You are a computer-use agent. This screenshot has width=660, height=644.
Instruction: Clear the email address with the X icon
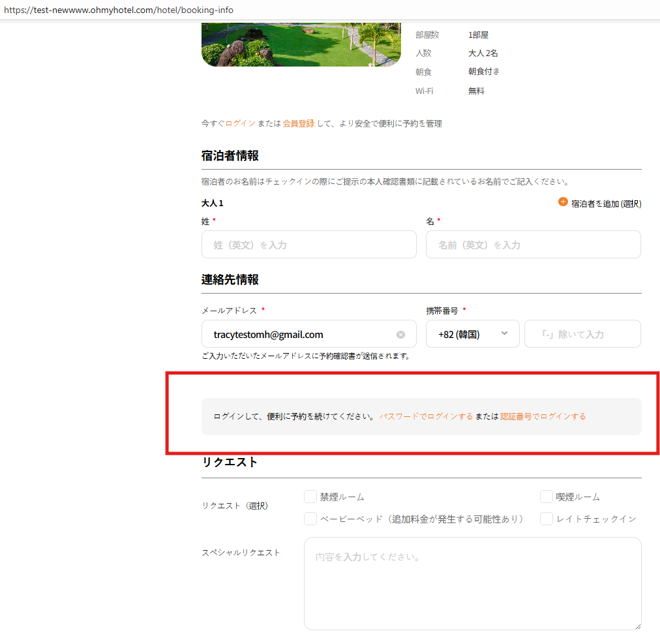[x=400, y=335]
